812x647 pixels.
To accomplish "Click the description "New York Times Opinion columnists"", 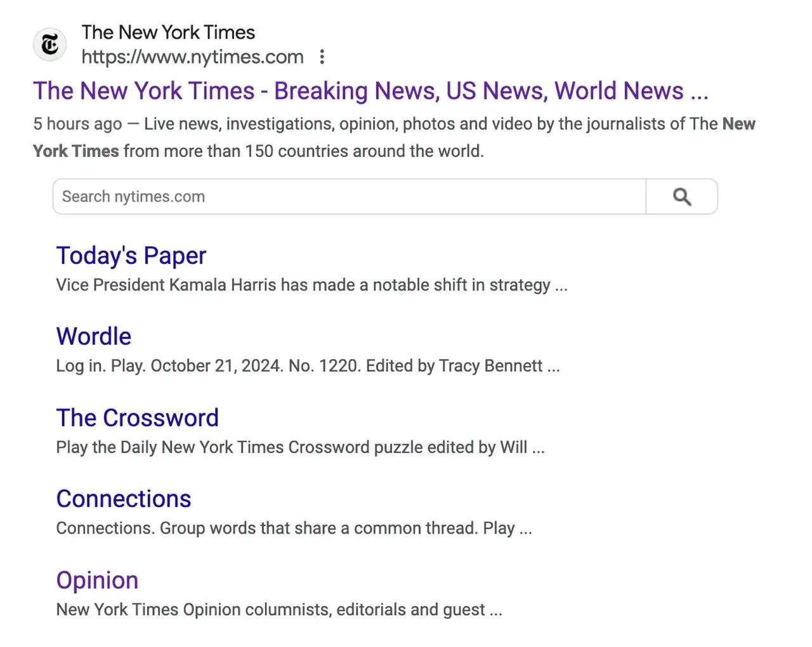I will (x=279, y=610).
